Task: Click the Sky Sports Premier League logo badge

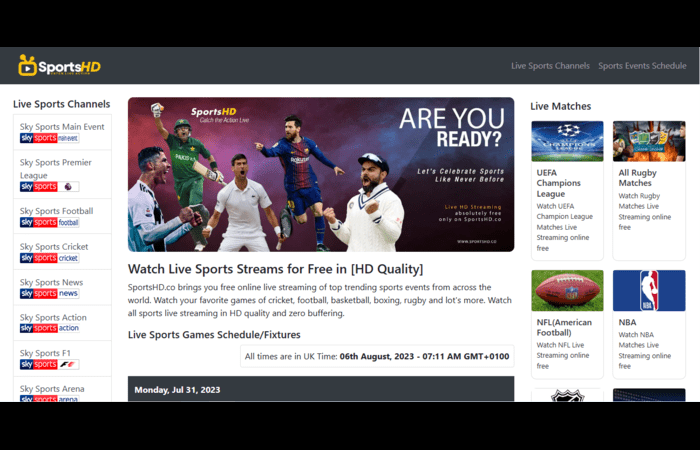Action: 50,187
